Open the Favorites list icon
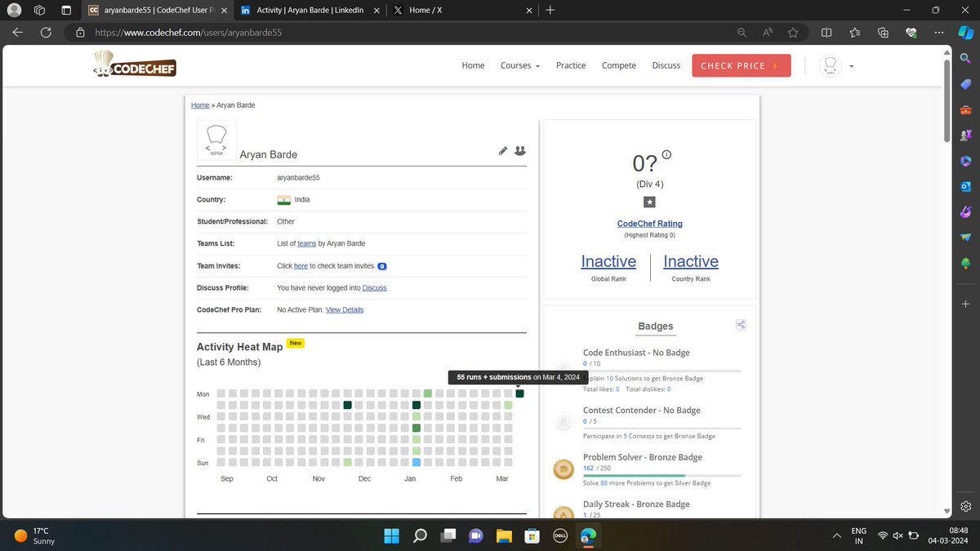 point(854,33)
